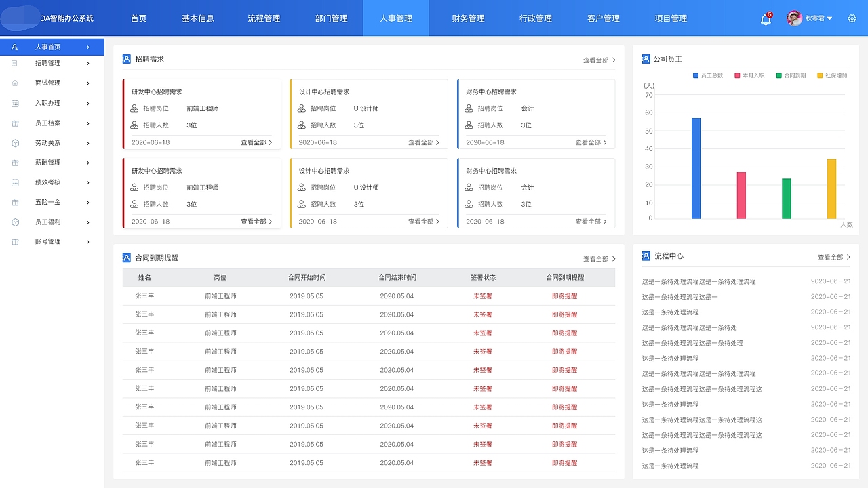Click the 账号管理 sidebar icon
The width and height of the screenshot is (868, 488).
pos(15,242)
